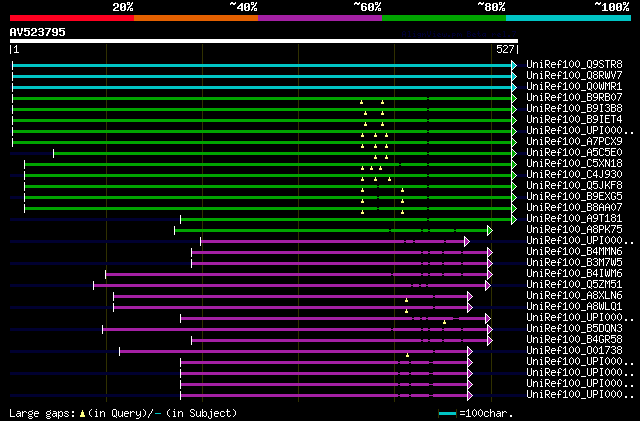The width and height of the screenshot is (640, 421).
Task: Click the purple ~60% legend color segment
Action: (x=320, y=18)
